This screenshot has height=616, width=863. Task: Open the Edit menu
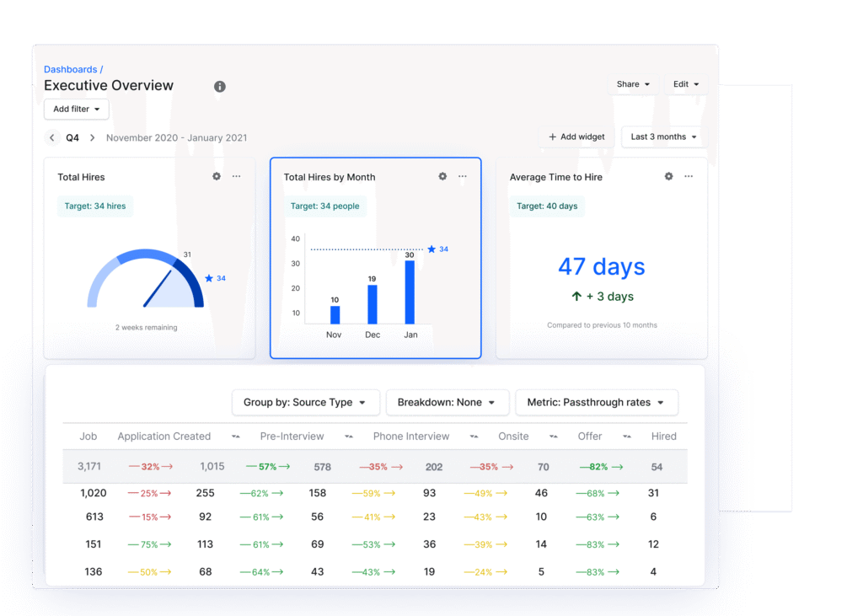[x=684, y=84]
